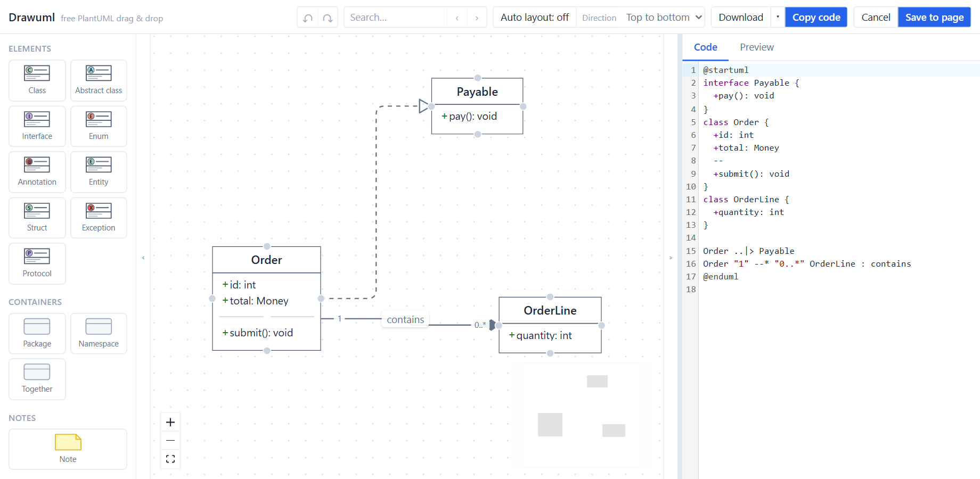
Task: Cancel the diagram editing
Action: [876, 18]
